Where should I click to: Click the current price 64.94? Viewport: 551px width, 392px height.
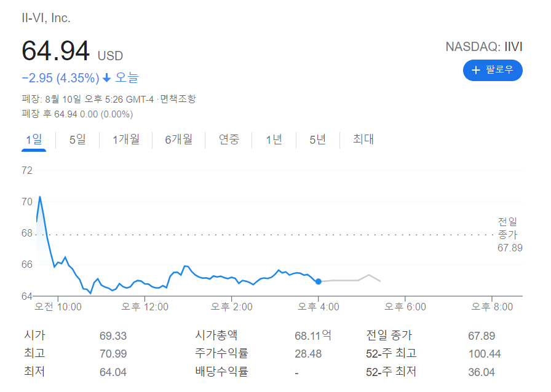click(55, 51)
